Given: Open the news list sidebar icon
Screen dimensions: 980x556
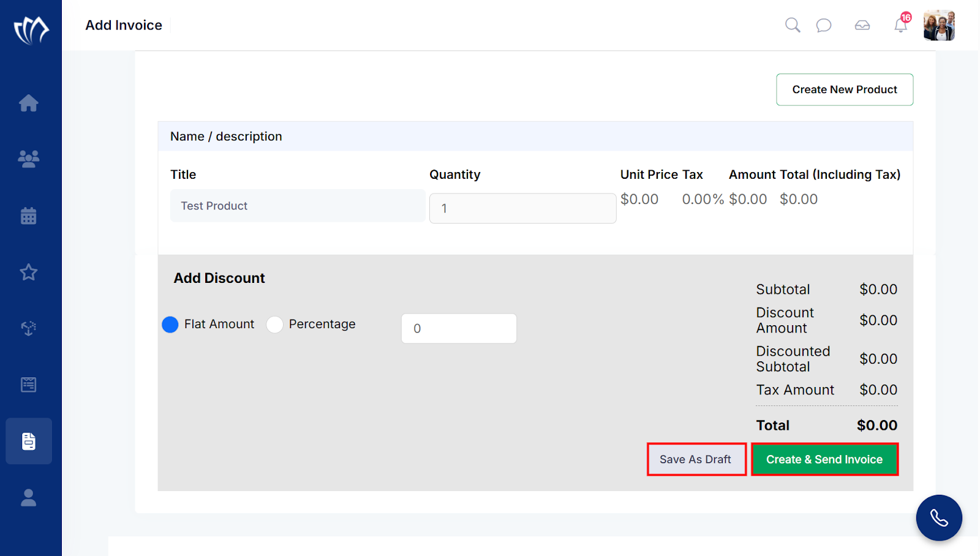Looking at the screenshot, I should pos(29,385).
